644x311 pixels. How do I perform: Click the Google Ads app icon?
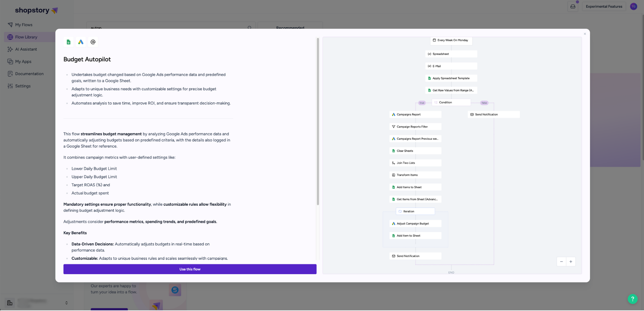pos(81,42)
